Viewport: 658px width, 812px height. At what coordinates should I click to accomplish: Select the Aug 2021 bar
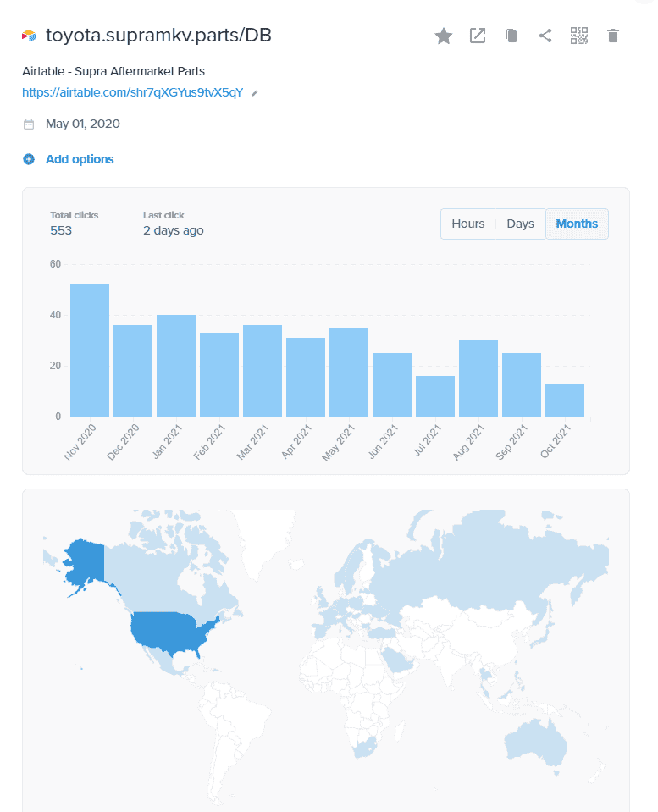tap(478, 378)
